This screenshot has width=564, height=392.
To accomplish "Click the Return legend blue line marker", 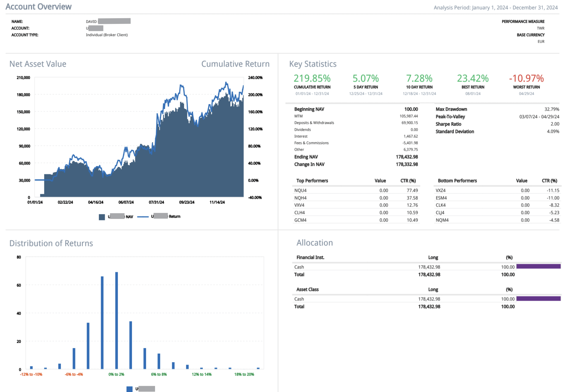I will click(143, 217).
